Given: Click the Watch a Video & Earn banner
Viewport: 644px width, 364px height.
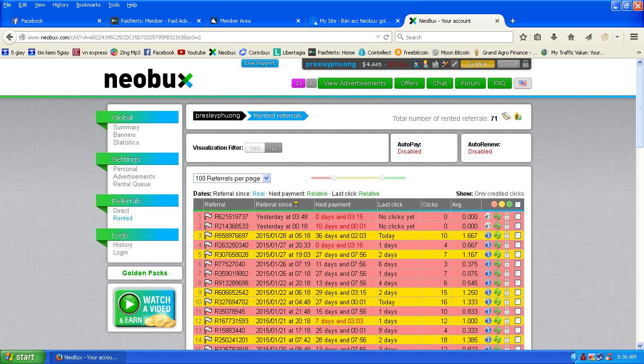Looking at the screenshot, I should click(145, 308).
